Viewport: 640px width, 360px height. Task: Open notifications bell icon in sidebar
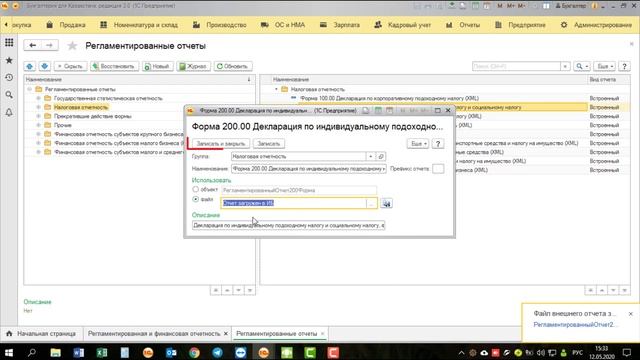click(x=9, y=112)
